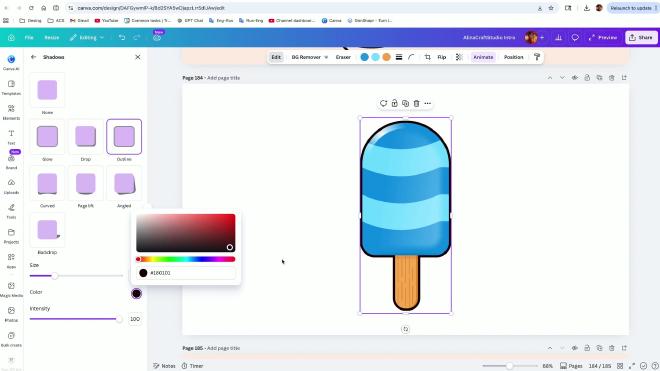Image resolution: width=660 pixels, height=371 pixels.
Task: Click the dark blue color swatch
Action: (365, 57)
